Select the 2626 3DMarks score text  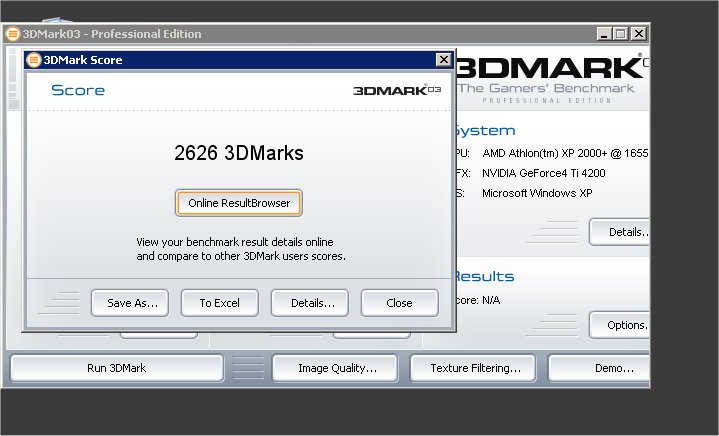point(238,153)
